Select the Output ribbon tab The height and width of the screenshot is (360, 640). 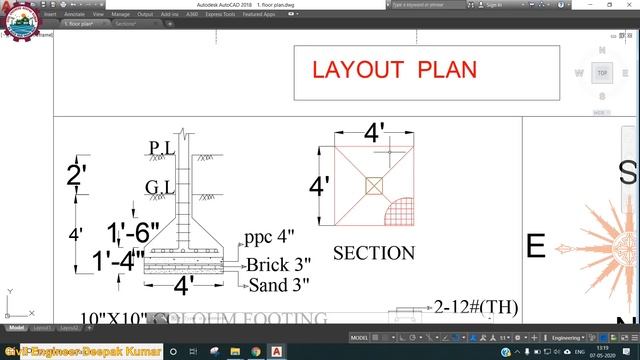[x=145, y=14]
